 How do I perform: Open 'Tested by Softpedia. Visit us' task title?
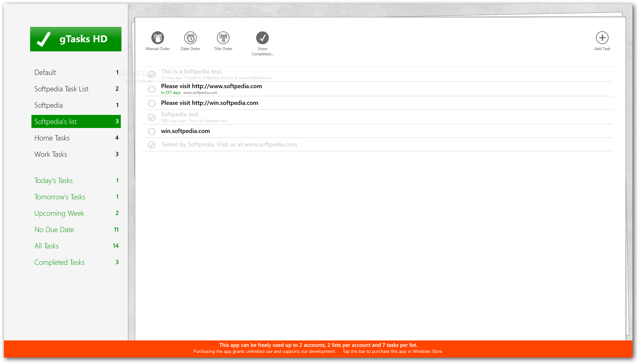229,144
